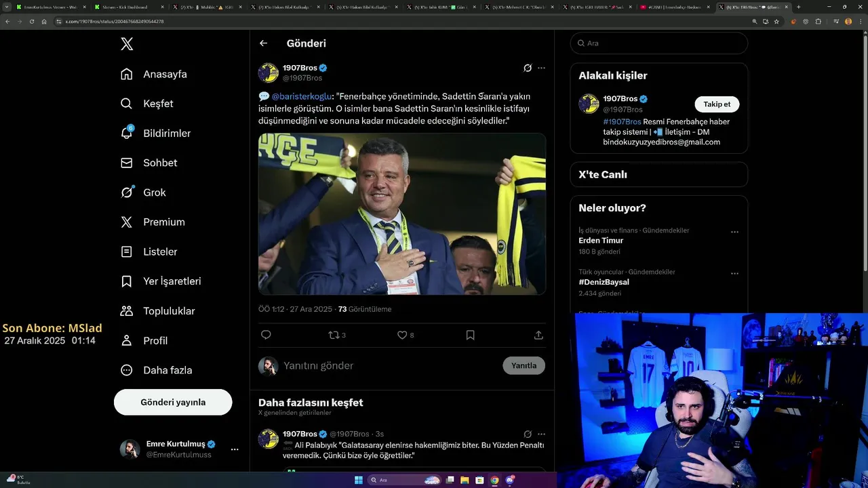Open X logo home icon in sidebar
This screenshot has width=868, height=488.
coord(127,44)
